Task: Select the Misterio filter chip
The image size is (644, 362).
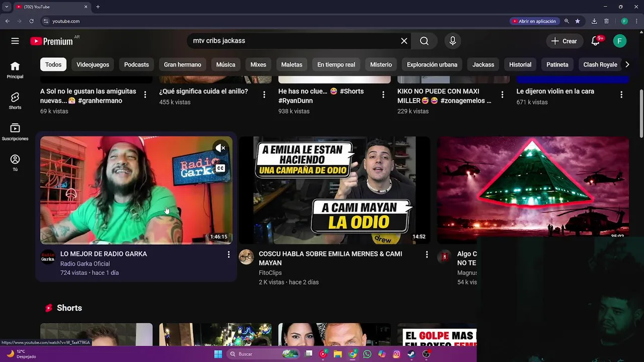Action: (x=381, y=64)
